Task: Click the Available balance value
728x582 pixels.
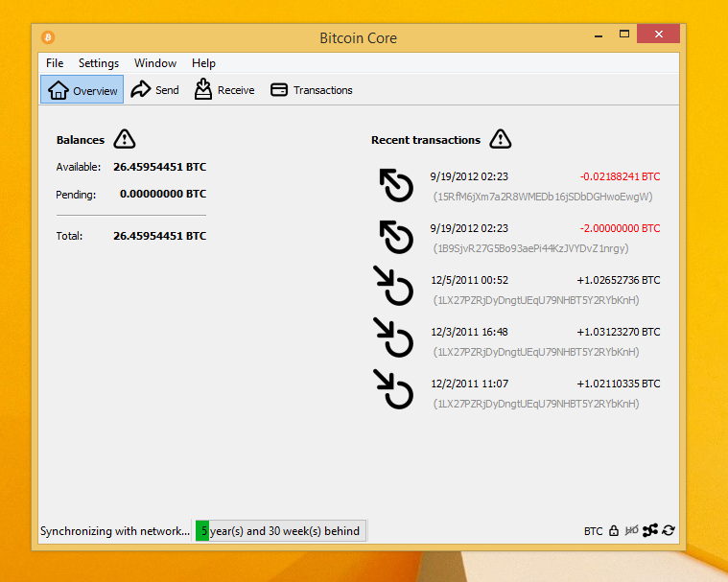Action: click(x=160, y=167)
